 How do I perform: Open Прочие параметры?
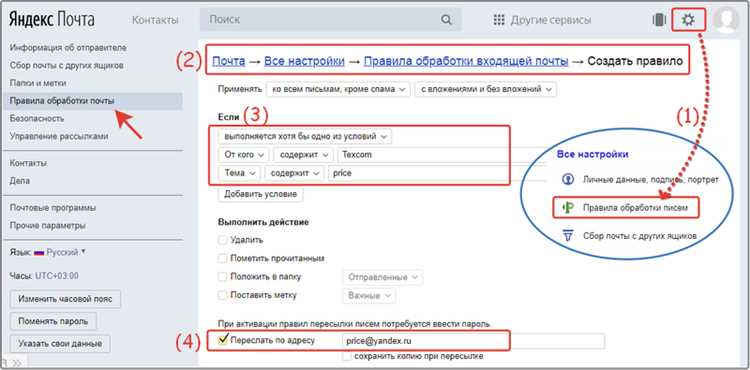point(48,225)
